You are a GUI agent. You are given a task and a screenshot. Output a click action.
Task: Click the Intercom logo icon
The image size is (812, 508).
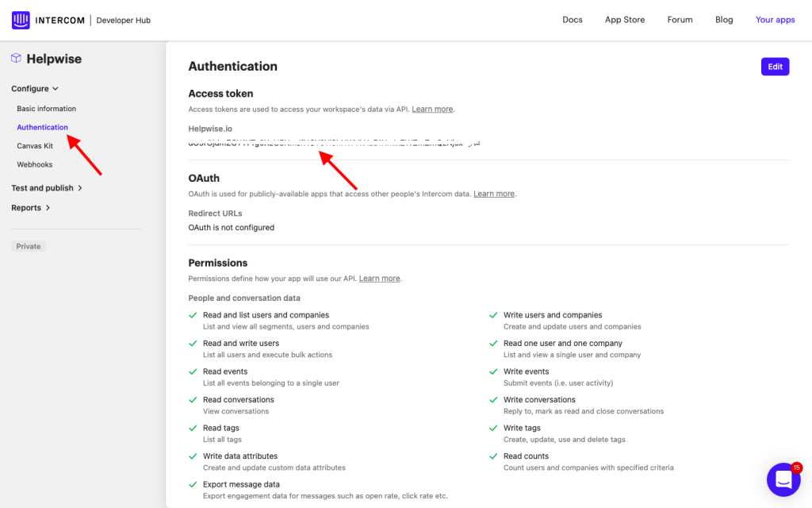click(x=21, y=20)
